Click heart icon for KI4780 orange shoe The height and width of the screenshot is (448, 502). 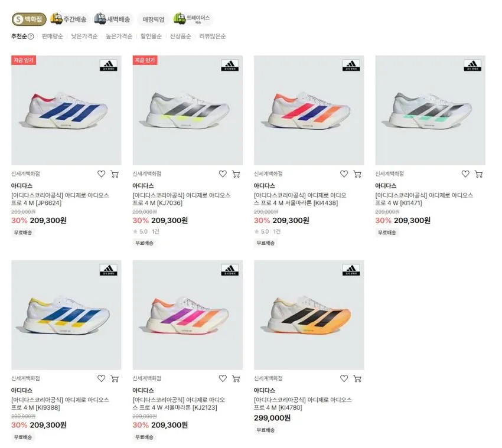point(344,378)
